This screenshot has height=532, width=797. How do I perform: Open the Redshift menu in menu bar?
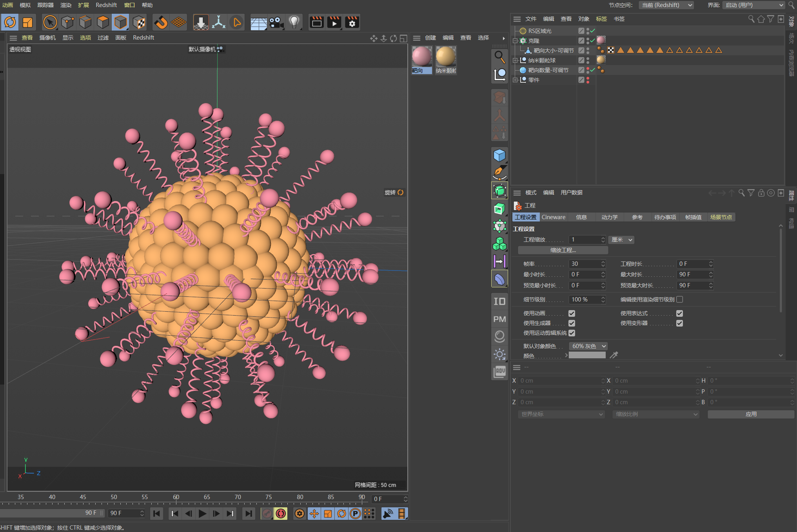(106, 5)
